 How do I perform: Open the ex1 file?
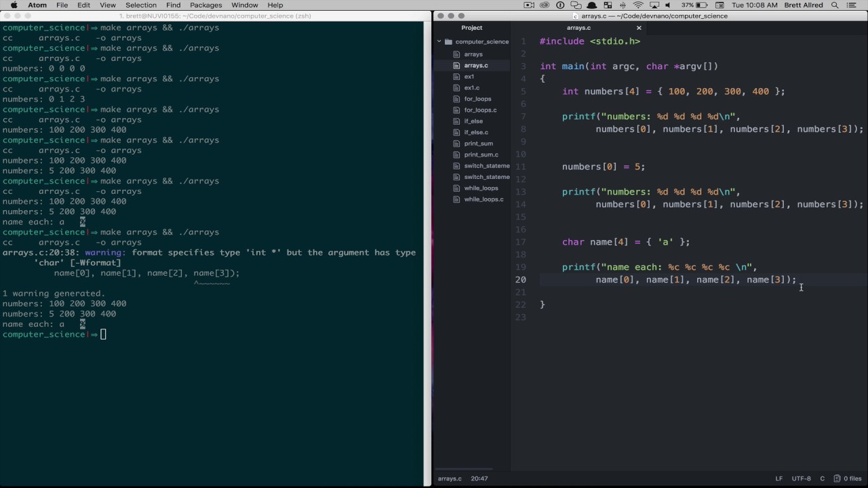click(469, 77)
